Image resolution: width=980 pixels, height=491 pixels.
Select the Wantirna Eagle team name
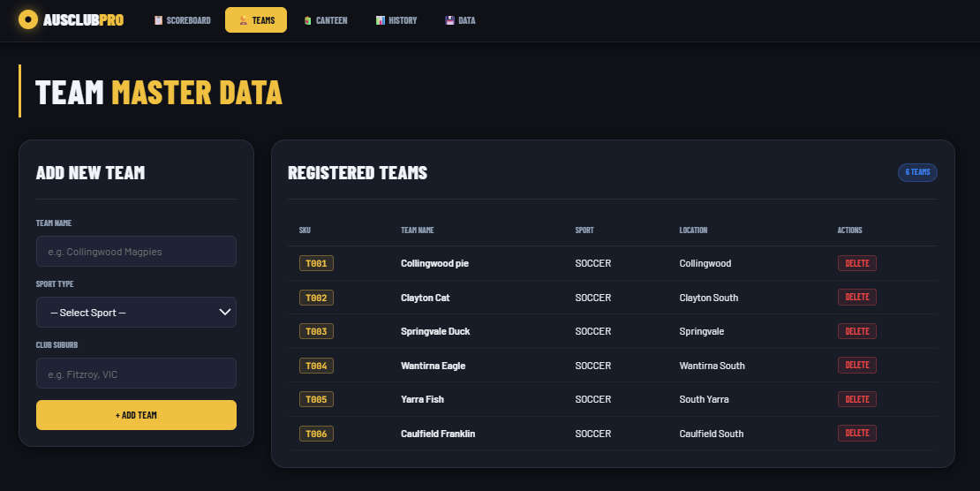point(433,366)
